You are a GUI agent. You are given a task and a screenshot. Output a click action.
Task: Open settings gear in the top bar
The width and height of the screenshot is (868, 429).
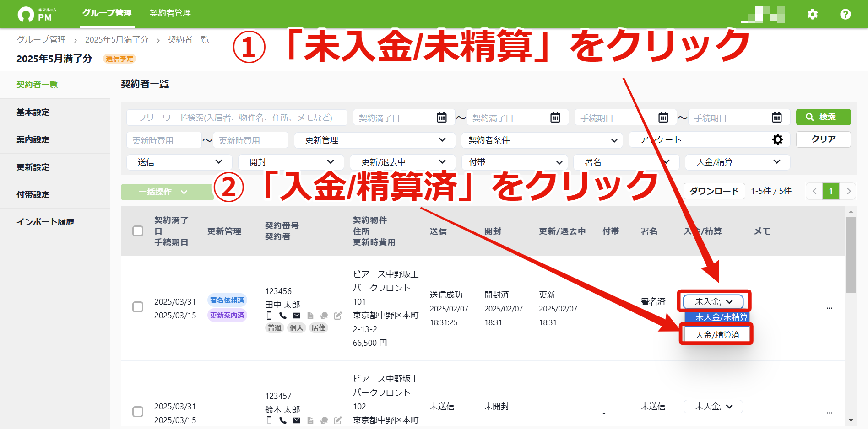coord(812,14)
